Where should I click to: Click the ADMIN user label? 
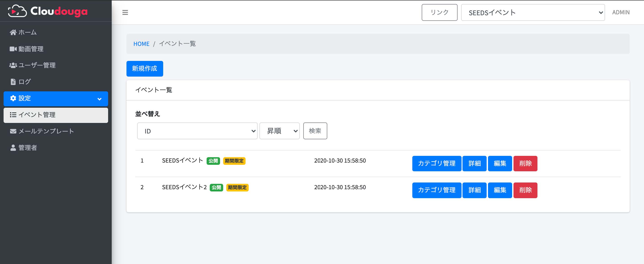point(620,12)
